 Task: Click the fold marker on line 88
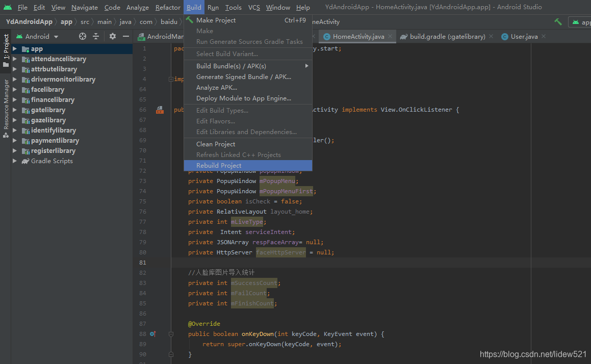pyautogui.click(x=171, y=334)
